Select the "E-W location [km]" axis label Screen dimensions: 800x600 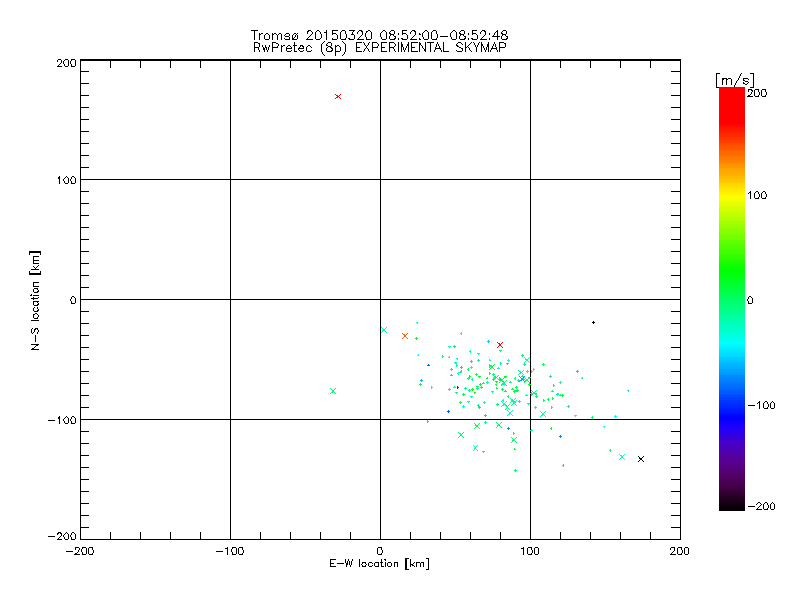pos(379,564)
